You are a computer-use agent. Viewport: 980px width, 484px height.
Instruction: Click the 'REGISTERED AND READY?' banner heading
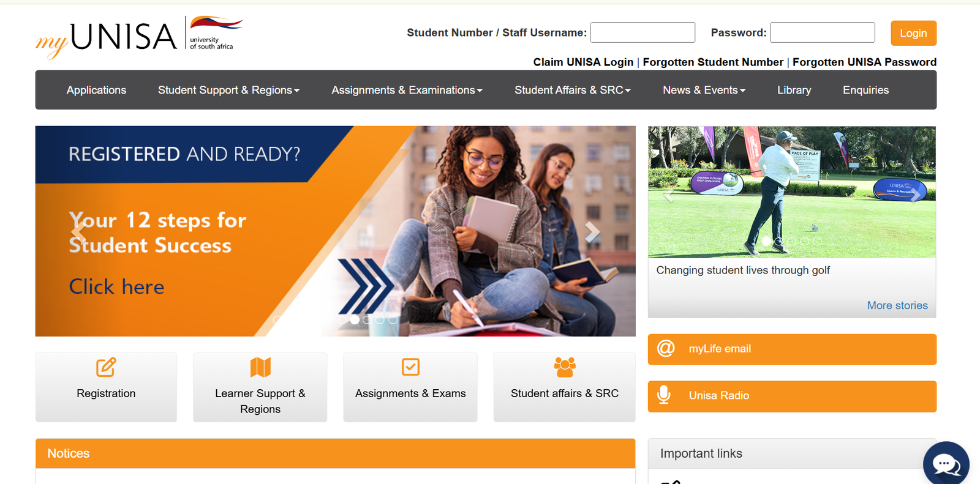point(184,154)
